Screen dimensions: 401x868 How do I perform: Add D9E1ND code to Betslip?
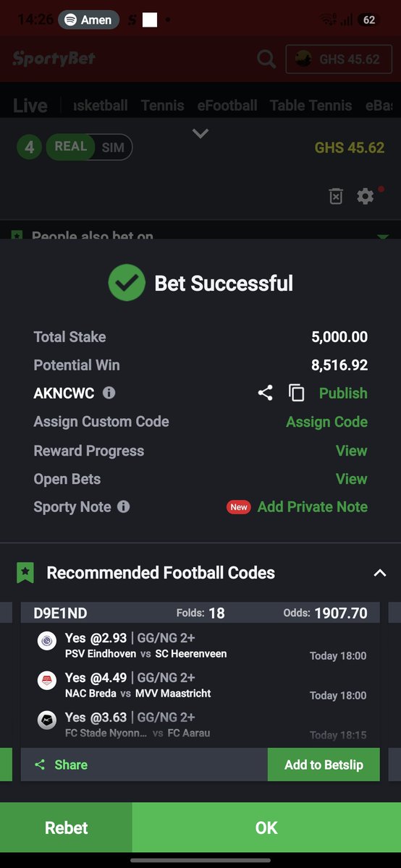324,765
